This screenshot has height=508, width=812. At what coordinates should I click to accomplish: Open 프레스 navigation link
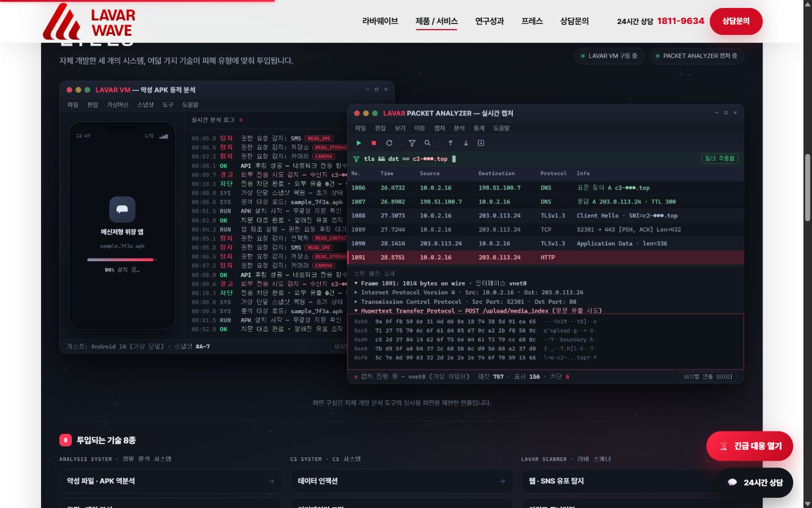click(532, 21)
